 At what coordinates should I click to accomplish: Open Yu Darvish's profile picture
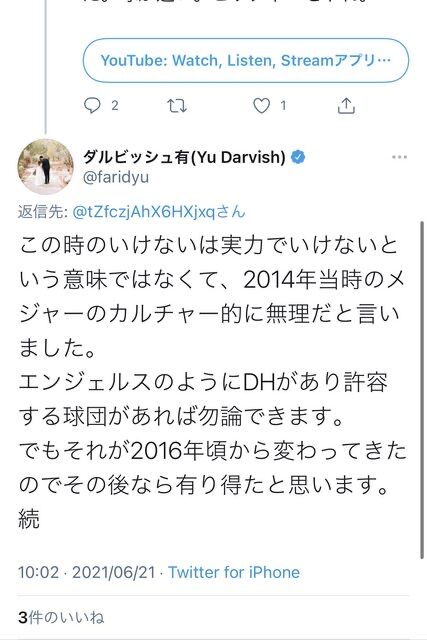pyautogui.click(x=45, y=167)
